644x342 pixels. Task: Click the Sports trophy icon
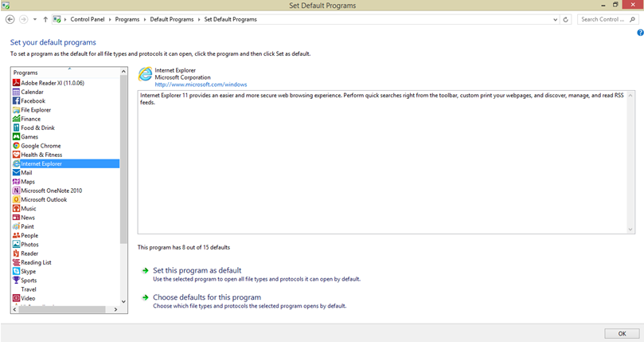tap(17, 281)
